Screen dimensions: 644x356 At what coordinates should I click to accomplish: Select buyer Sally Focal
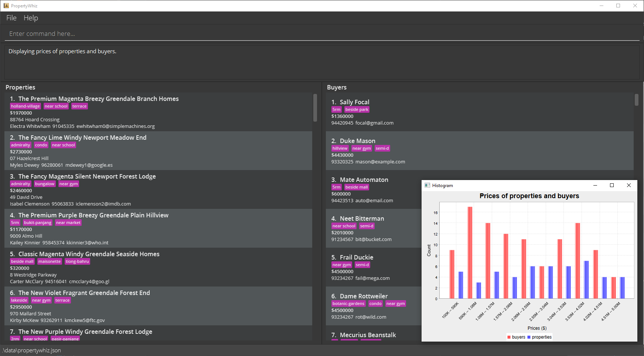coord(480,112)
